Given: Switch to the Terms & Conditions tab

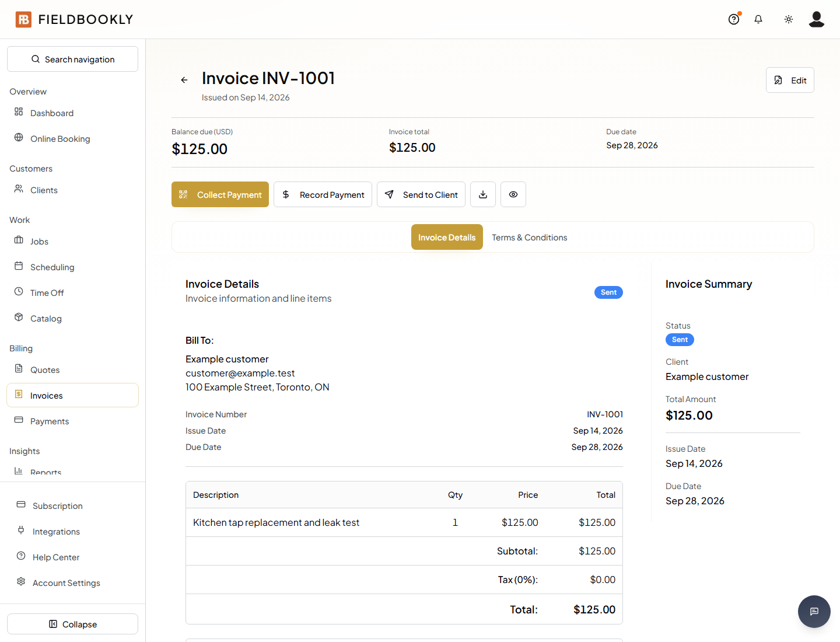Looking at the screenshot, I should coord(530,237).
